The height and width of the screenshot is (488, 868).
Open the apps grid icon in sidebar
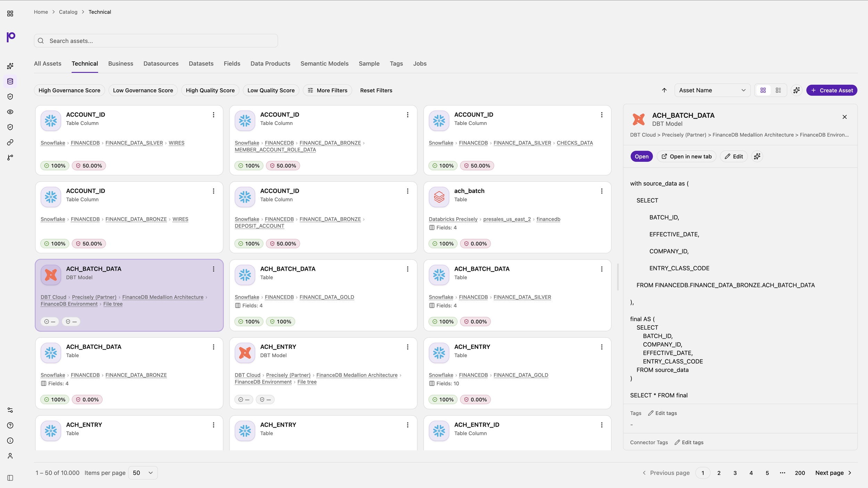tap(10, 14)
